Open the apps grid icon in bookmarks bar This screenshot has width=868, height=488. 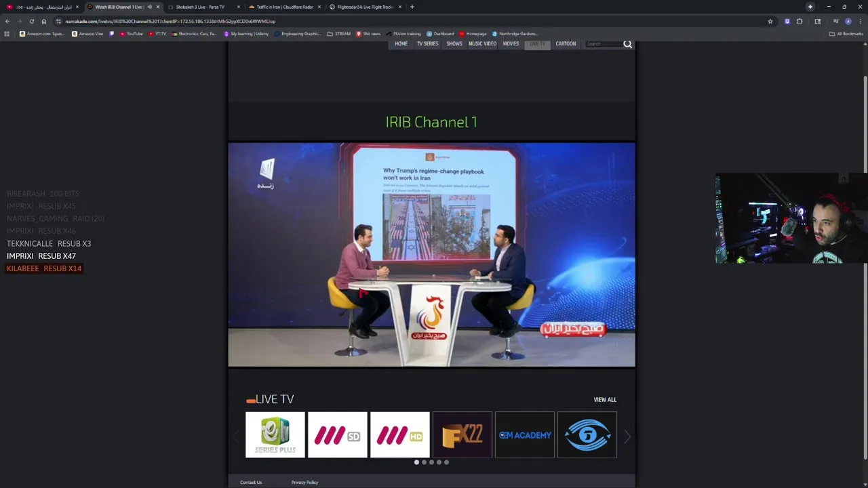coord(7,34)
